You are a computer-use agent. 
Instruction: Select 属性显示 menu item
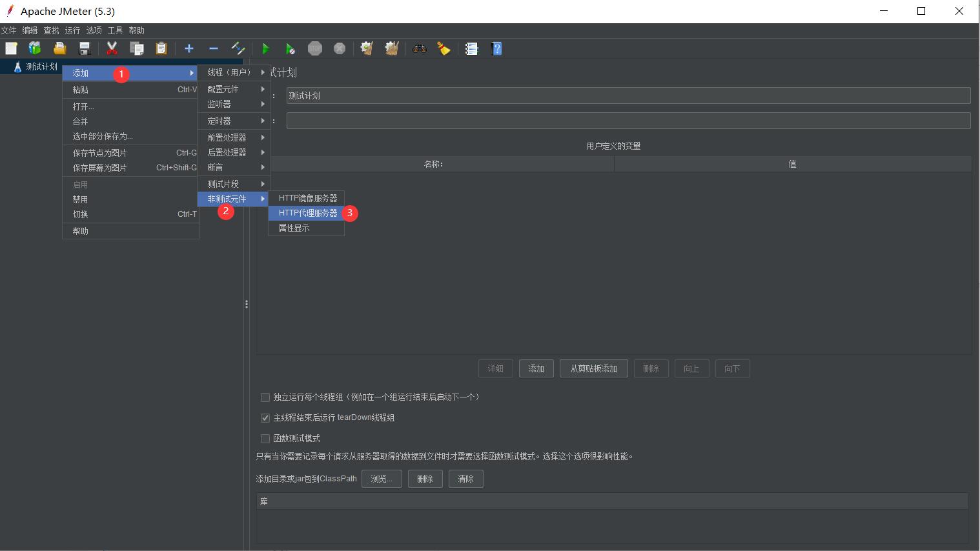307,228
